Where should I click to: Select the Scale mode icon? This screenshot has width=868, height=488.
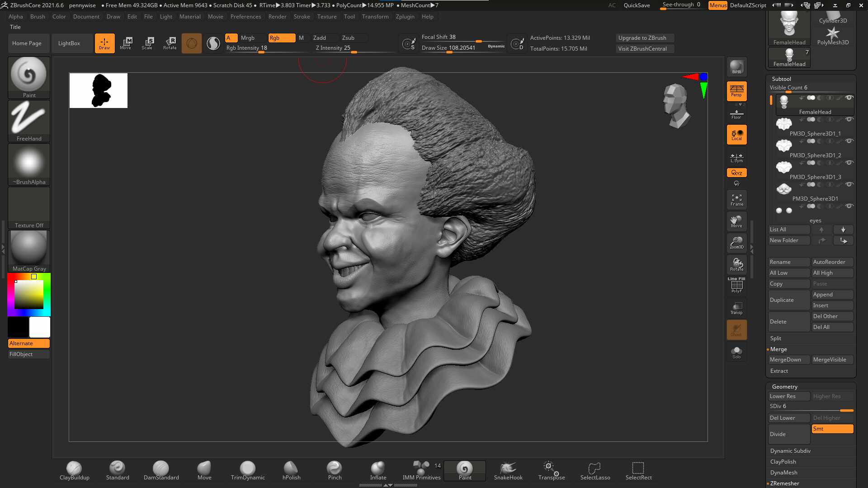click(x=147, y=43)
